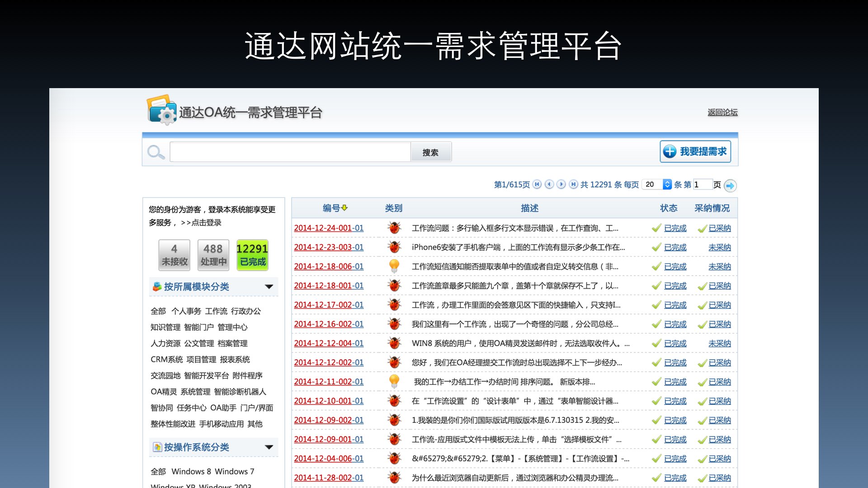The image size is (868, 488).
Task: Select 行政办公 module category
Action: 246,311
